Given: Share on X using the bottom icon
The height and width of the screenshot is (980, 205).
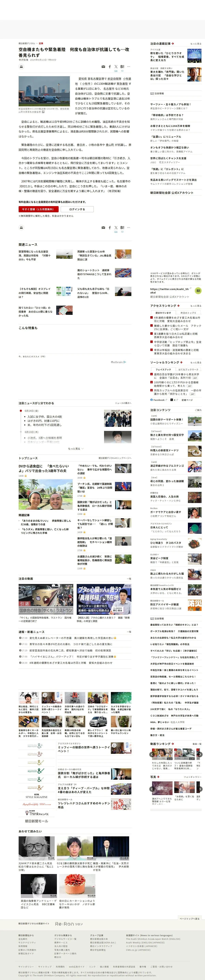Looking at the screenshot, I should tap(116, 228).
